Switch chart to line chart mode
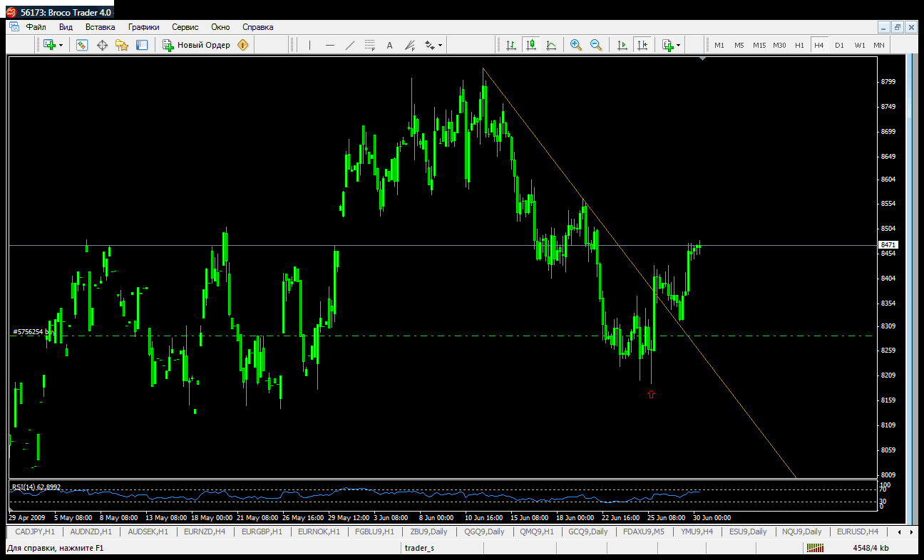Viewport: 924px width, 560px height. point(551,45)
